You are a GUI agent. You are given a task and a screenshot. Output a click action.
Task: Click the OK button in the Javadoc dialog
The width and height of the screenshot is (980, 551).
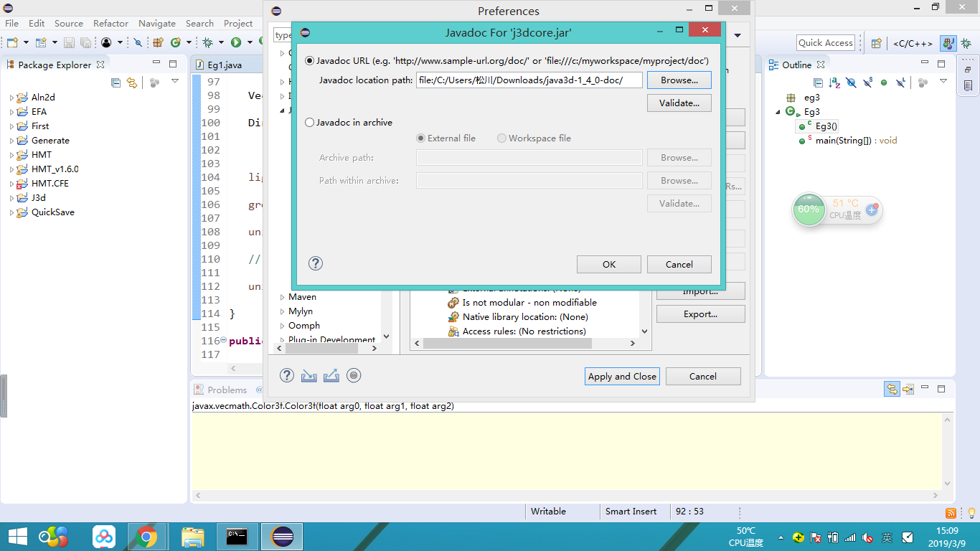(608, 264)
